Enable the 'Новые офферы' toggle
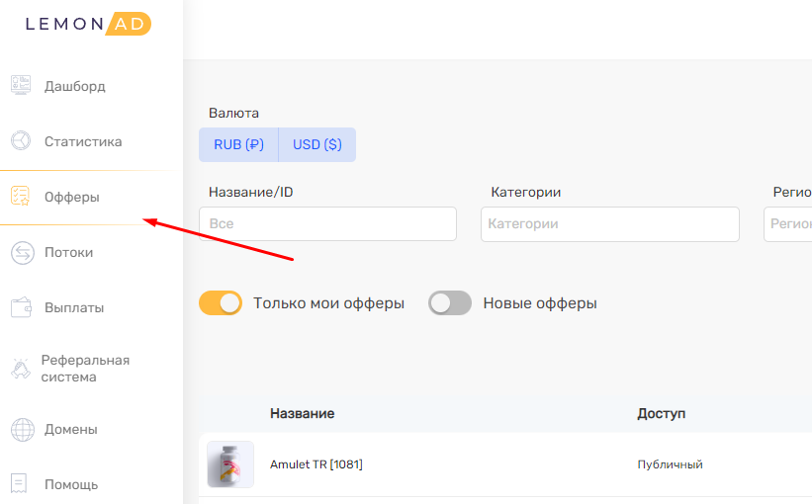Image resolution: width=812 pixels, height=504 pixels. point(450,303)
